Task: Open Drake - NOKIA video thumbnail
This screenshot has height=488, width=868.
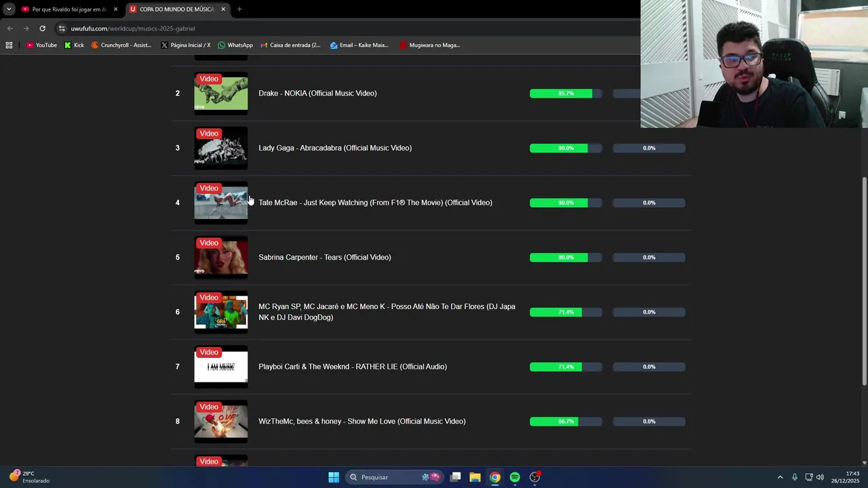Action: point(221,94)
